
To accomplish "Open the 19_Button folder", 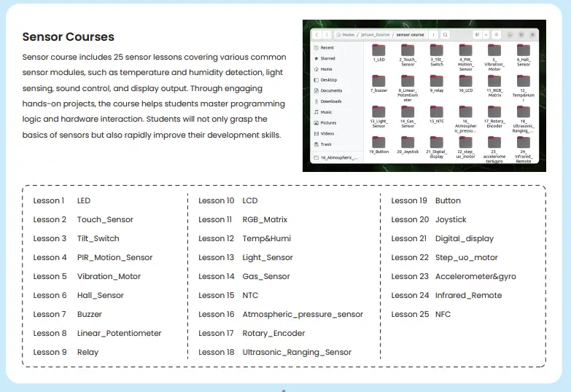I will tap(378, 143).
